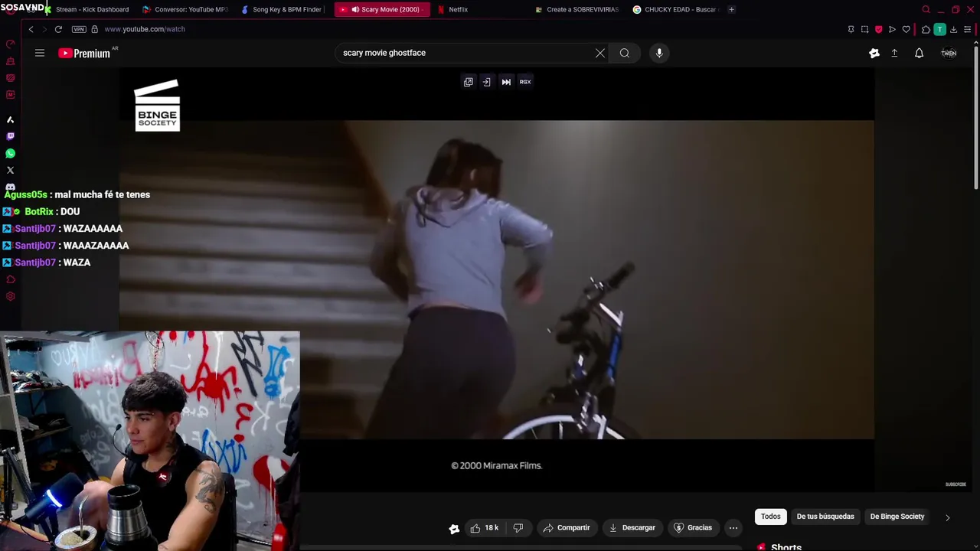The width and height of the screenshot is (980, 551).
Task: Mute the Scary Movie (2000) tab speaker
Action: point(355,9)
